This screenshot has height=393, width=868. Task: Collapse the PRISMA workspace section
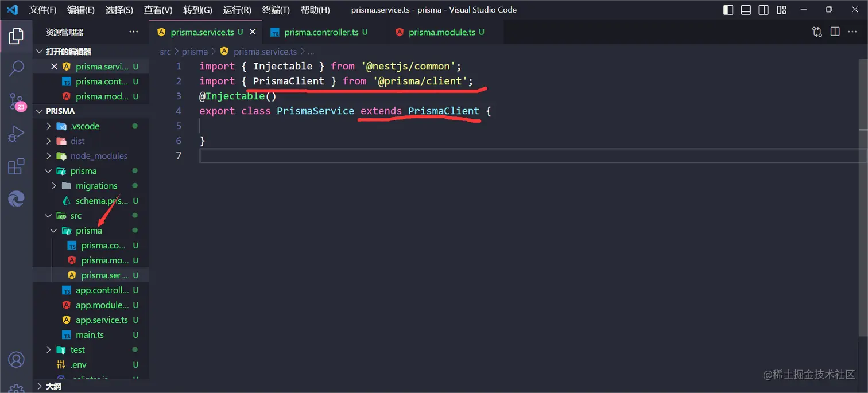[x=91, y=111]
